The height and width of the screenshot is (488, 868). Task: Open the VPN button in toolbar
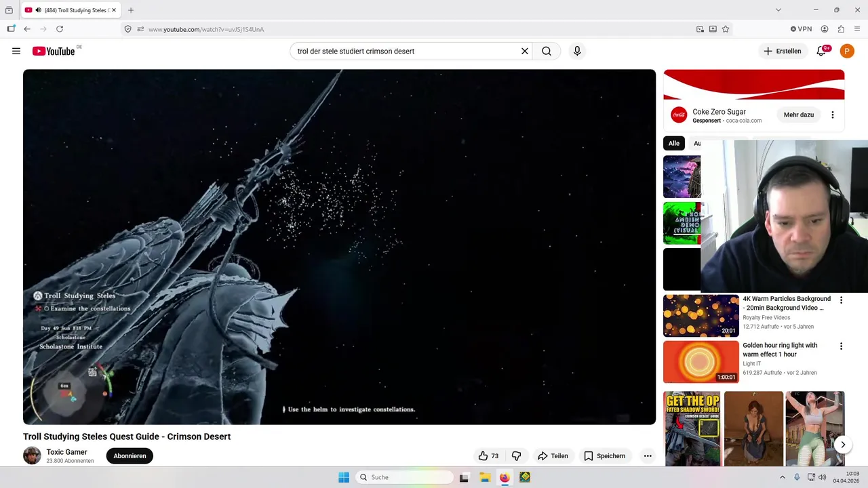tap(801, 29)
